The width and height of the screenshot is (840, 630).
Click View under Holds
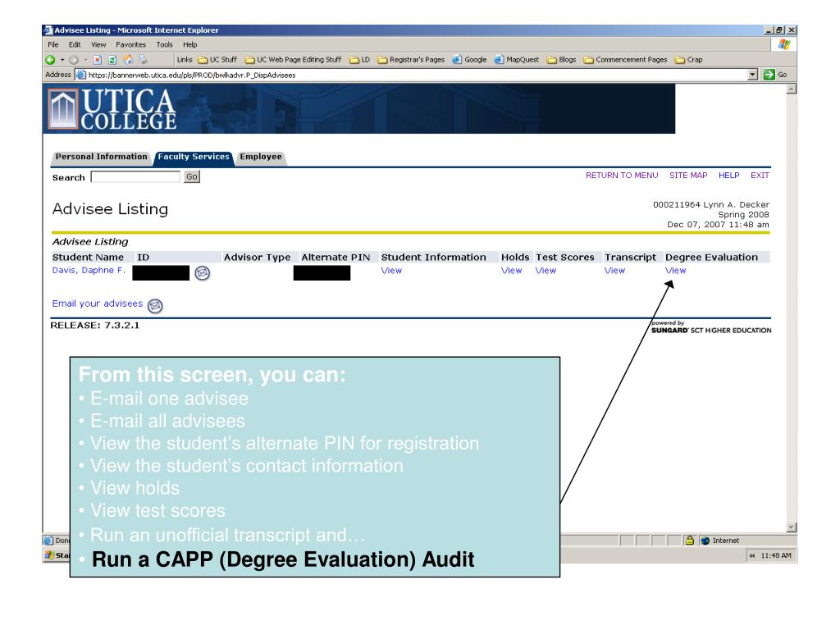tap(512, 271)
